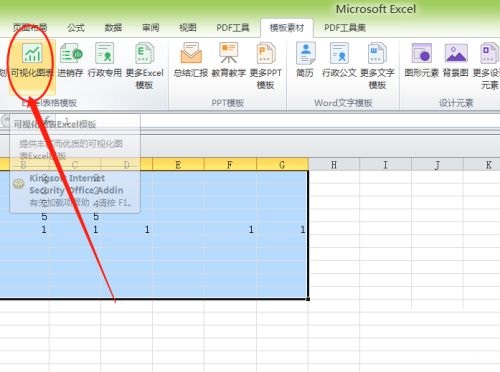Click the cell with 1 in column F
Screen dimensions: 500x372
click(230, 229)
